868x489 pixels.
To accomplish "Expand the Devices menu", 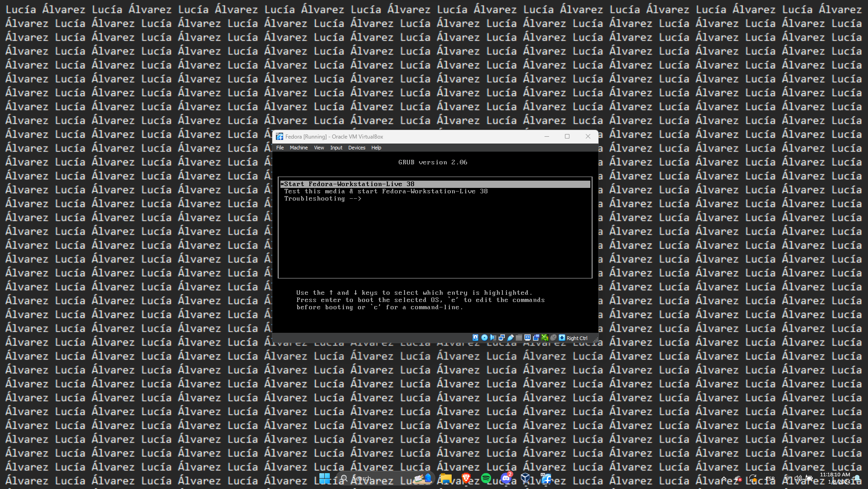I will [x=357, y=148].
